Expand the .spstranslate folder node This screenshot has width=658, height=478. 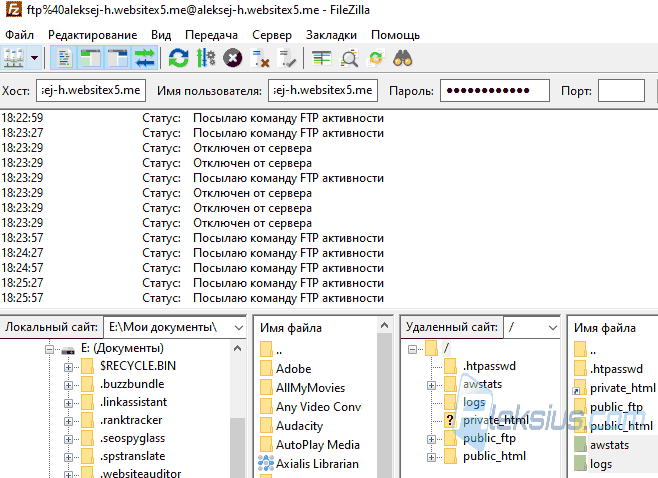68,457
